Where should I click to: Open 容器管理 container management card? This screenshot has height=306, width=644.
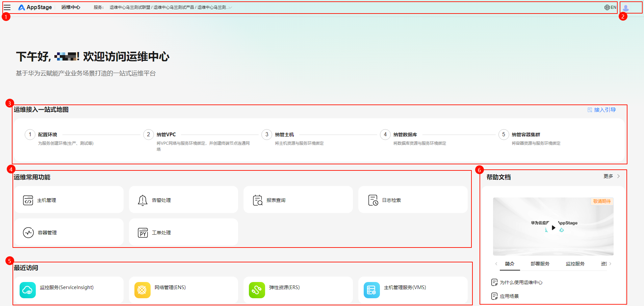click(x=69, y=233)
